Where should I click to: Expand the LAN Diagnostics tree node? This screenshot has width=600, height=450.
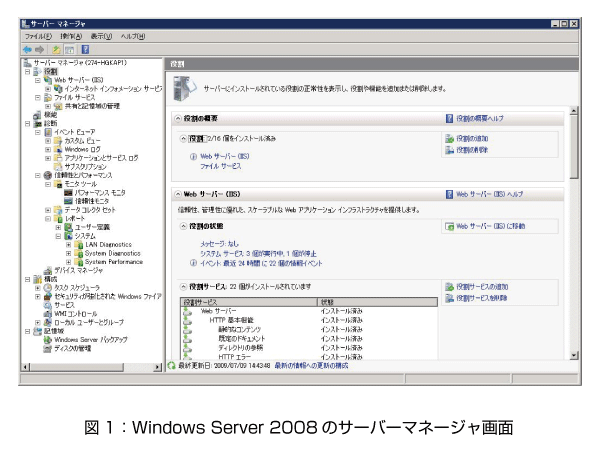68,245
